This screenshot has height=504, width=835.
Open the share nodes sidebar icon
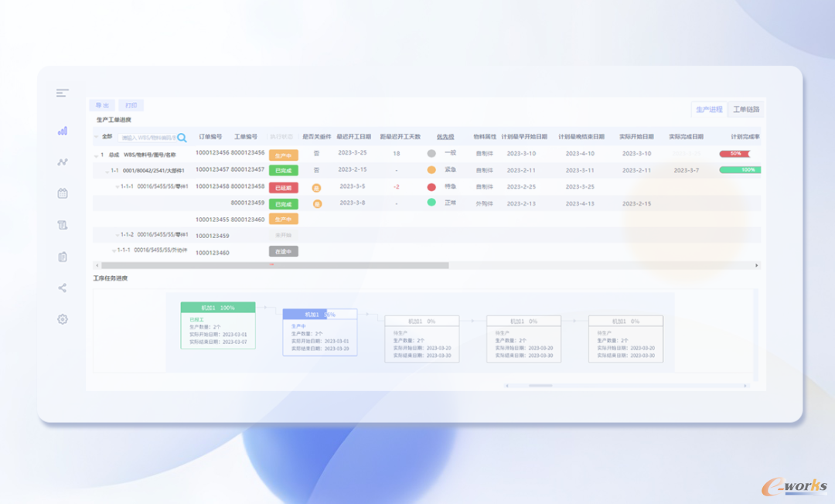coord(63,288)
